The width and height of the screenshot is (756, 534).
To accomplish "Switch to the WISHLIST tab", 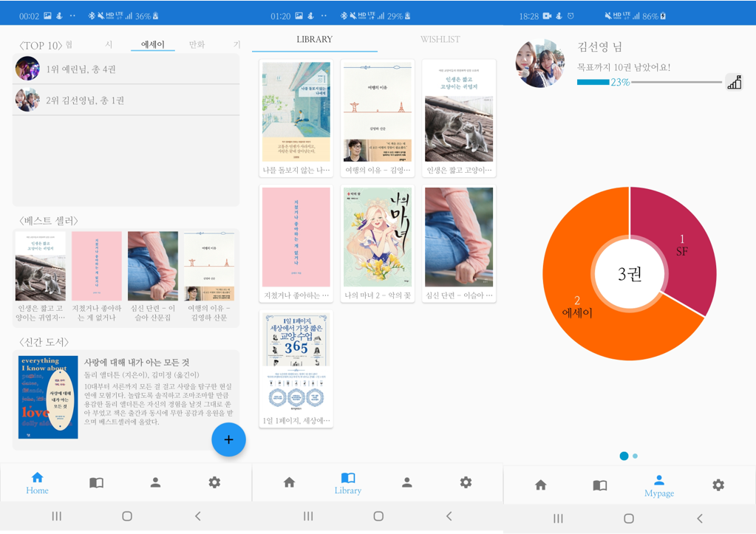I will 440,40.
